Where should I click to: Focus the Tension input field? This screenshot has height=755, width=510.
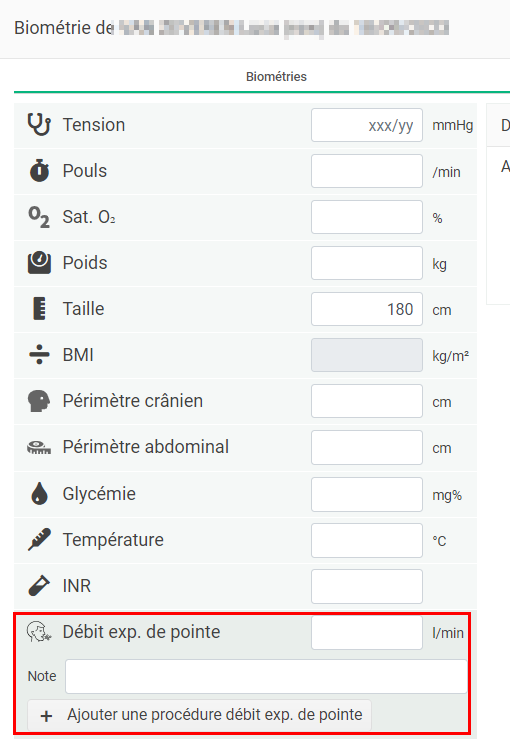pos(367,125)
